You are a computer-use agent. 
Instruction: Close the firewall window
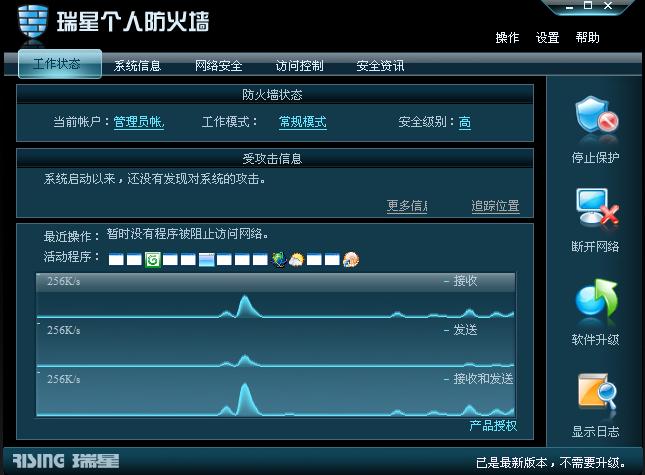(x=608, y=6)
